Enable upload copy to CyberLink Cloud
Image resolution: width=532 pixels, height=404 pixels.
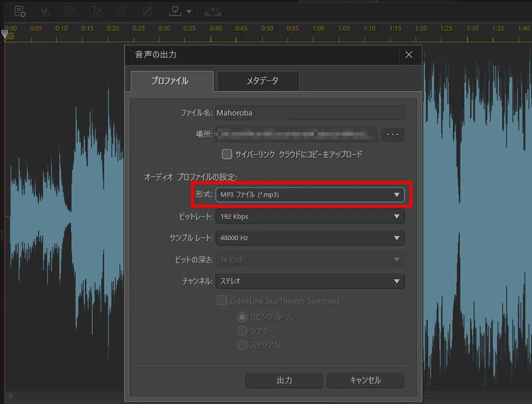coord(226,154)
